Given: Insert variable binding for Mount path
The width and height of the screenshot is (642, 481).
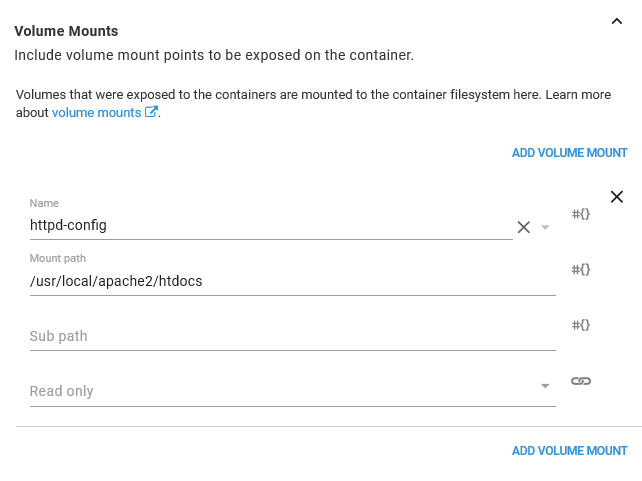Looking at the screenshot, I should [x=581, y=269].
